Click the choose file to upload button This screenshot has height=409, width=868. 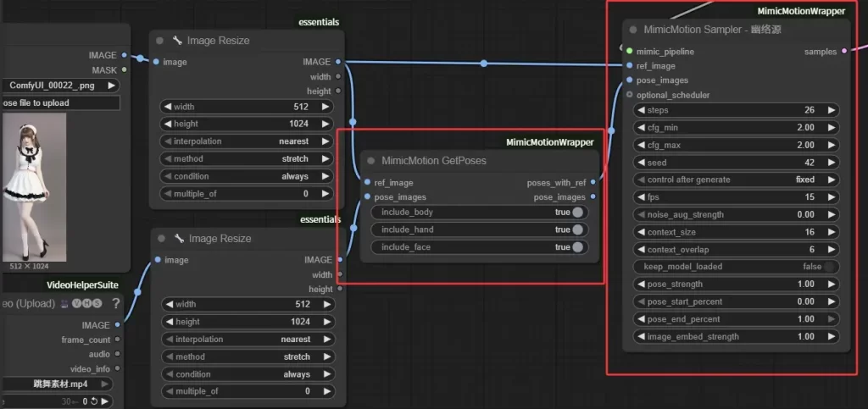[59, 103]
